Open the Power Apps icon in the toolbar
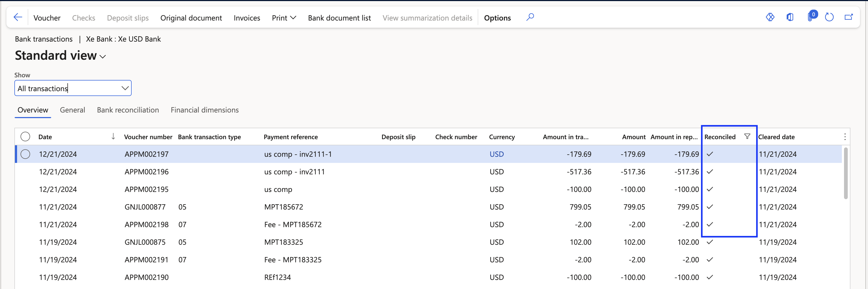Image resolution: width=868 pixels, height=289 pixels. click(770, 17)
